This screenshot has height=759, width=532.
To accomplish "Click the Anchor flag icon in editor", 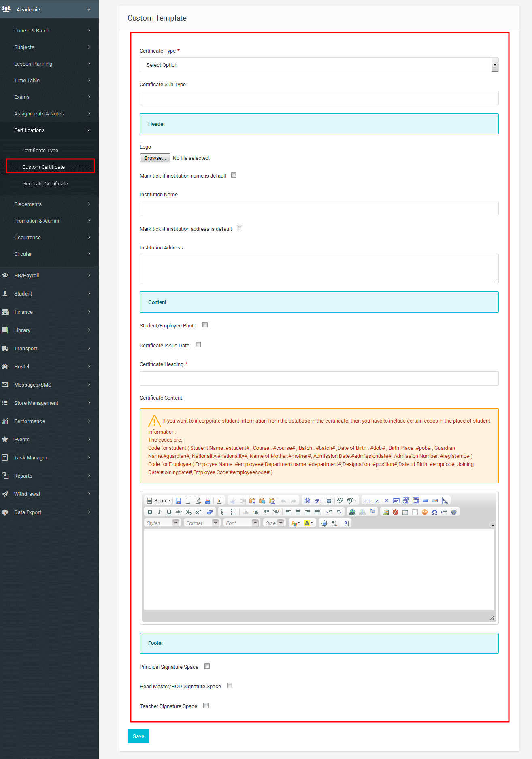I will [372, 512].
